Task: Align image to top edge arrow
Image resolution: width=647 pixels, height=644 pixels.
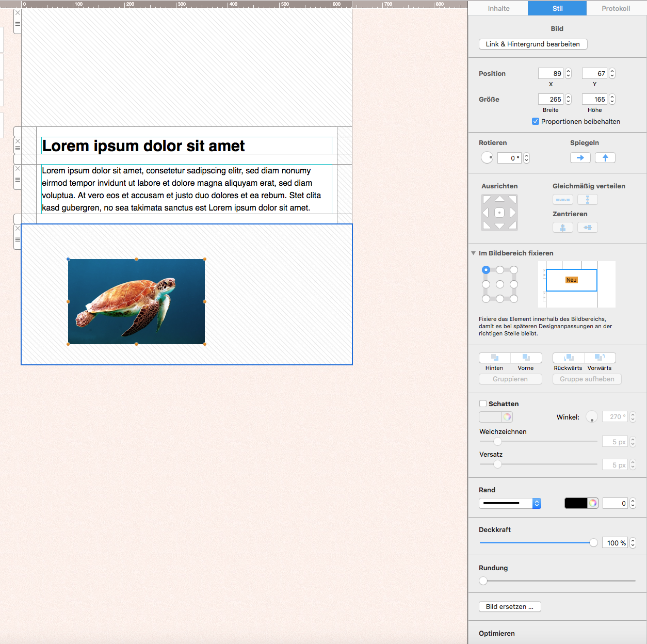Action: (499, 199)
